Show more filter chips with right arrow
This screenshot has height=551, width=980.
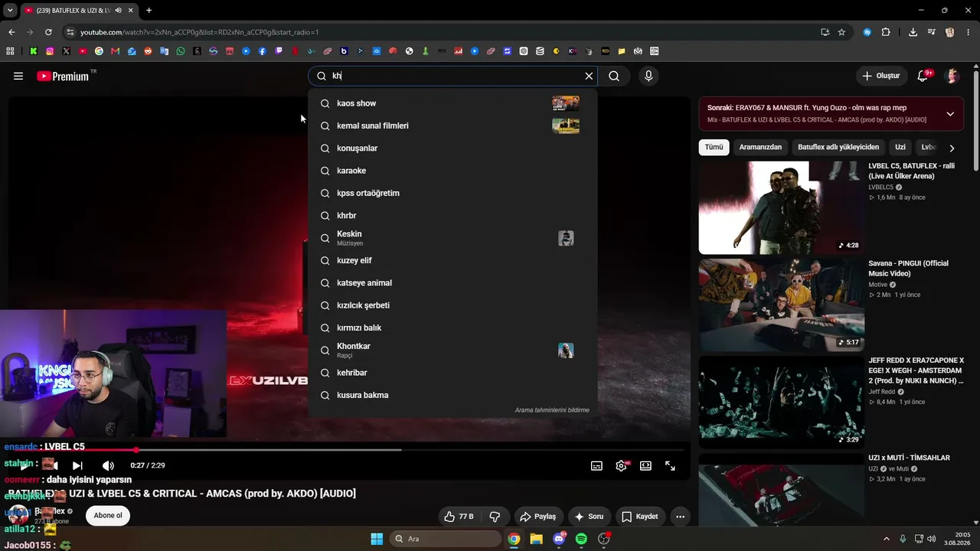click(x=952, y=148)
